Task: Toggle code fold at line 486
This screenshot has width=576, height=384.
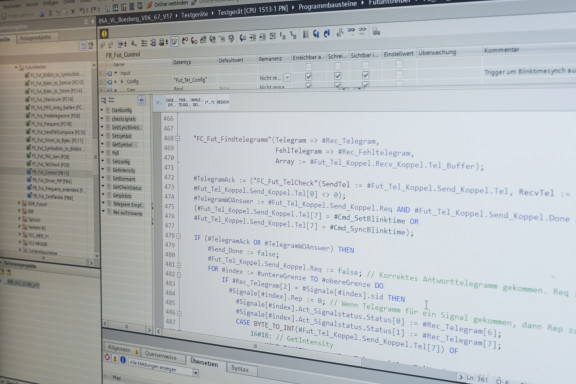Action: coord(179,313)
